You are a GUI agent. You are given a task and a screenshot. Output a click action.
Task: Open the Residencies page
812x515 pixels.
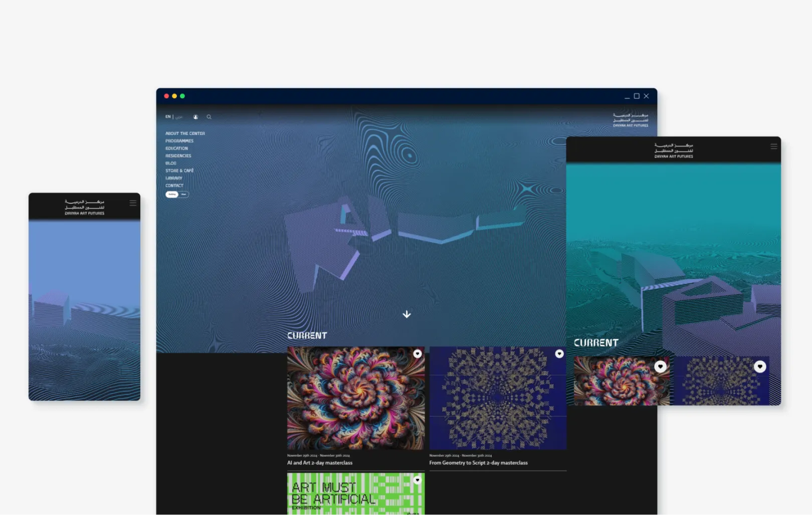point(178,156)
